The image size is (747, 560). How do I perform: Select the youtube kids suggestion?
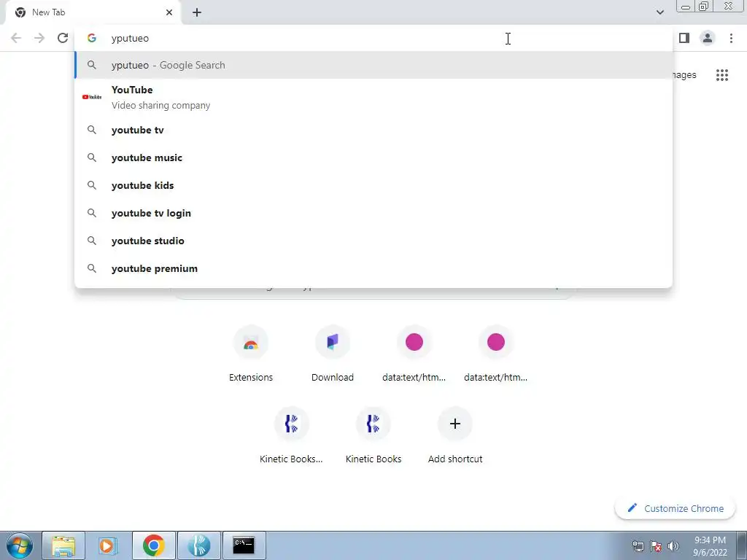coord(373,185)
